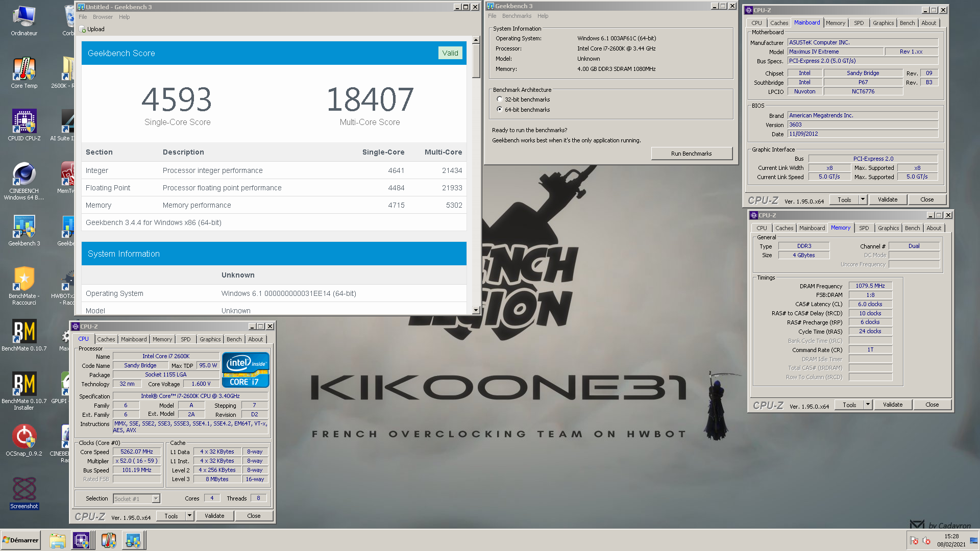Click the show desktop icon in tray
Image resolution: width=980 pixels, height=551 pixels.
974,541
